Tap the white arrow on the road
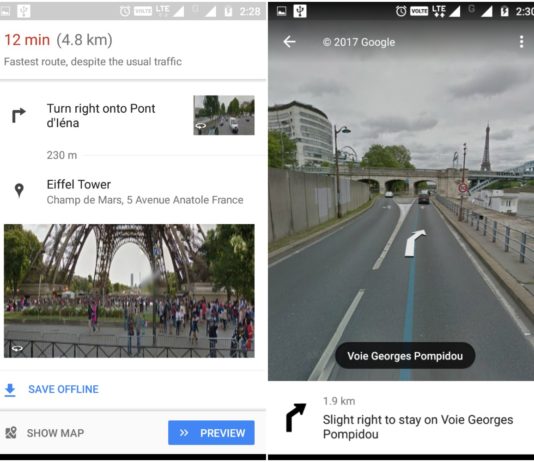 pos(414,243)
